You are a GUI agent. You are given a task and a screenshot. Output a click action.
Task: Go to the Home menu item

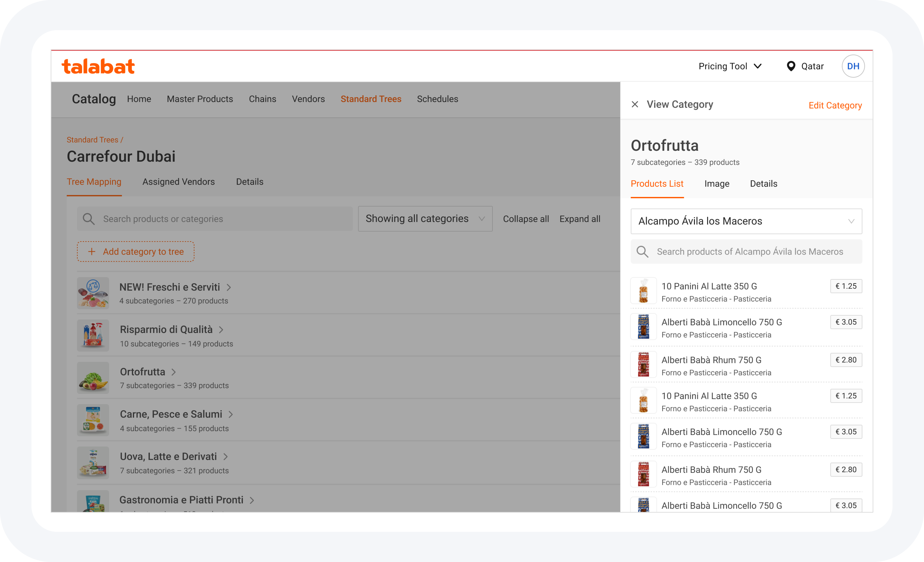pos(139,99)
